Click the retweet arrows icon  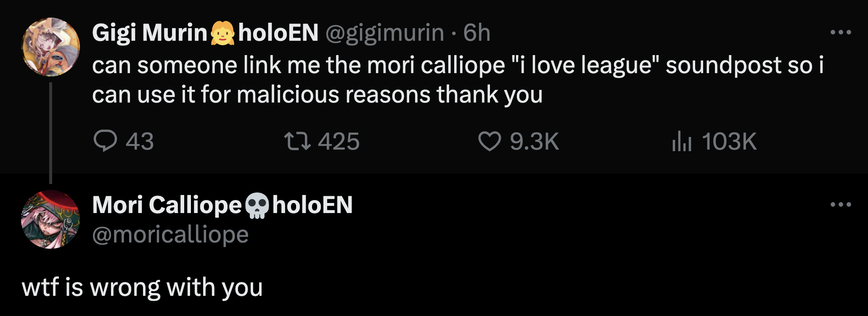pos(297,141)
